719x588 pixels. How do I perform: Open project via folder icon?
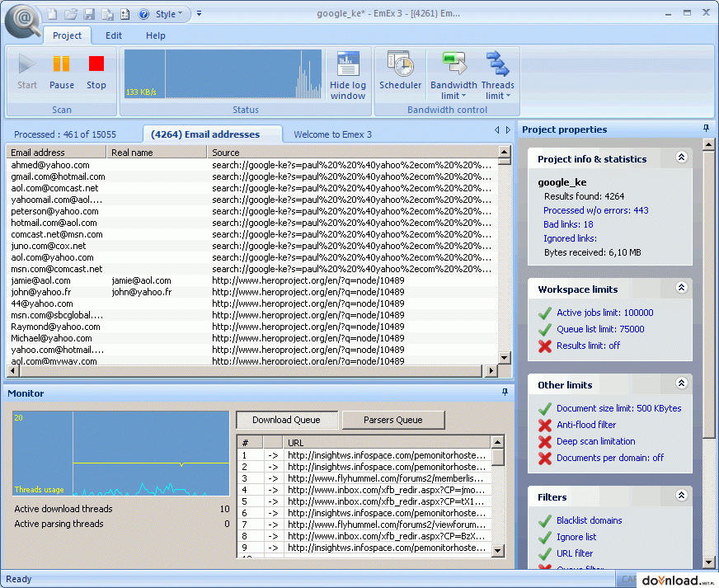point(71,14)
